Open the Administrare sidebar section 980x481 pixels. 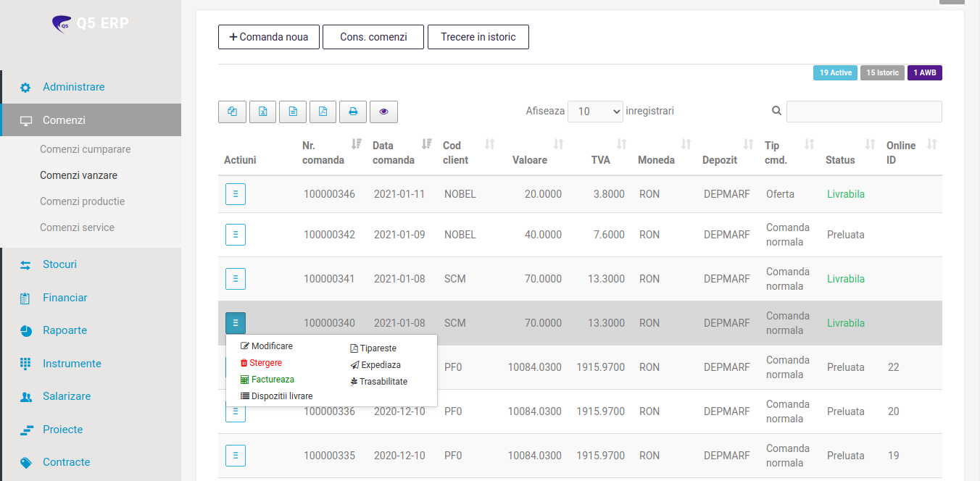(x=73, y=87)
